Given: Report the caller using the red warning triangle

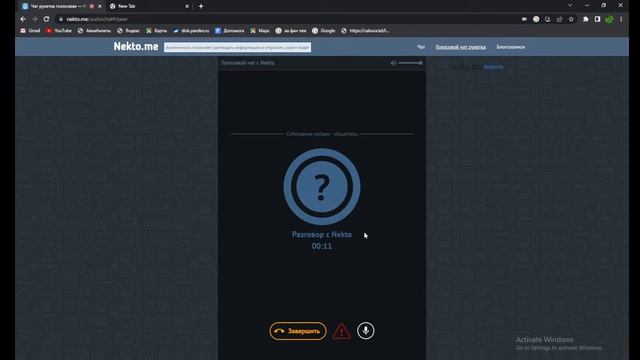Looking at the screenshot, I should tap(342, 331).
